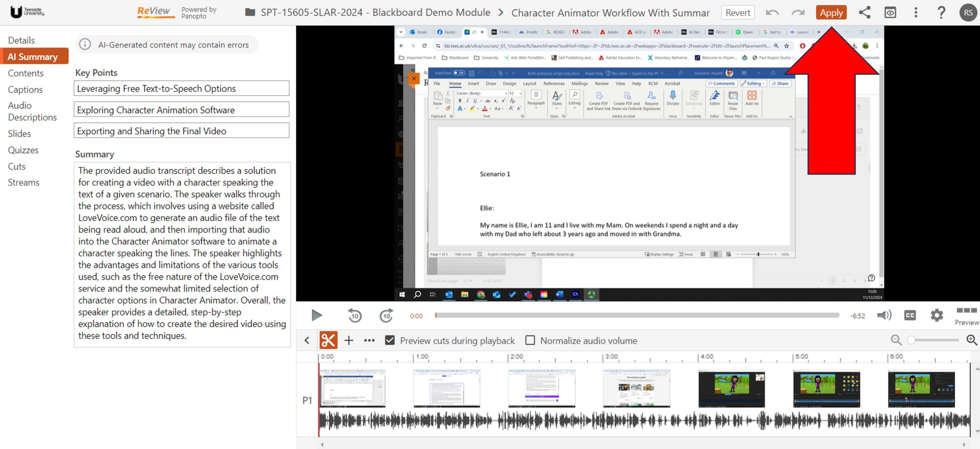980x449 pixels.
Task: Click the undo arrow
Action: (x=772, y=13)
